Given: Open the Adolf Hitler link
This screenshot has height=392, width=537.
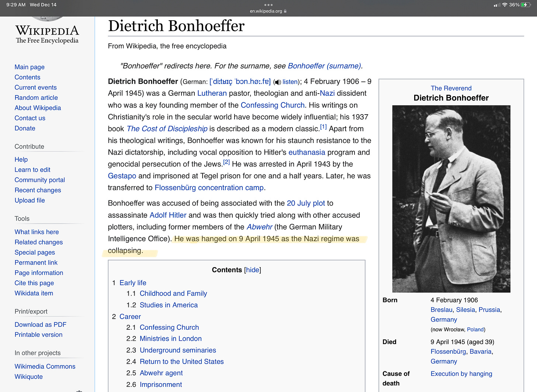Looking at the screenshot, I should (168, 215).
